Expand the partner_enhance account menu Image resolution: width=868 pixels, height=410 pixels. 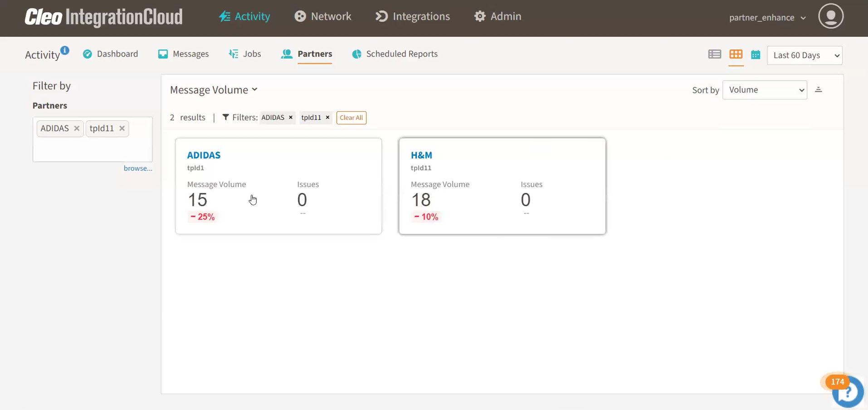[767, 18]
